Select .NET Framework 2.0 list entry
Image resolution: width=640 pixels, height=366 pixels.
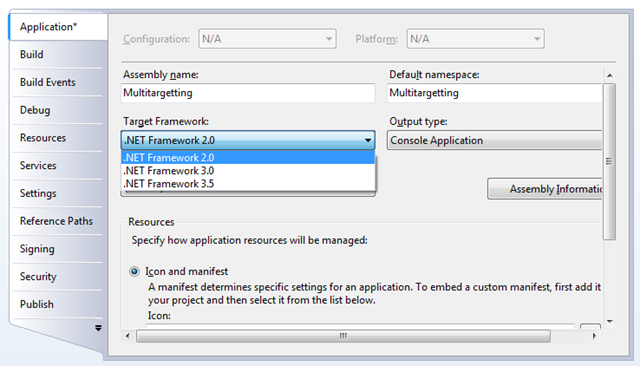click(x=248, y=157)
